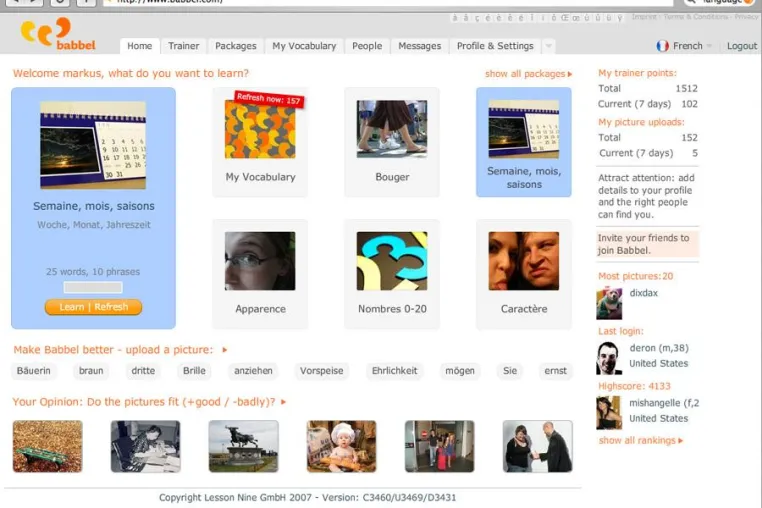
Task: Expand Make Babbel better upload arrow
Action: coord(225,350)
